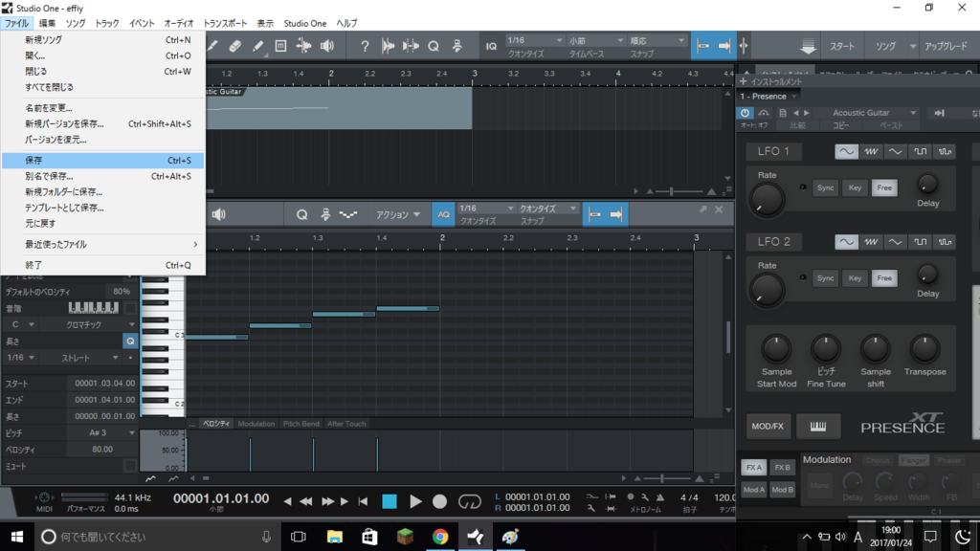The height and width of the screenshot is (551, 980).
Task: Click the play button in the transport
Action: click(415, 501)
